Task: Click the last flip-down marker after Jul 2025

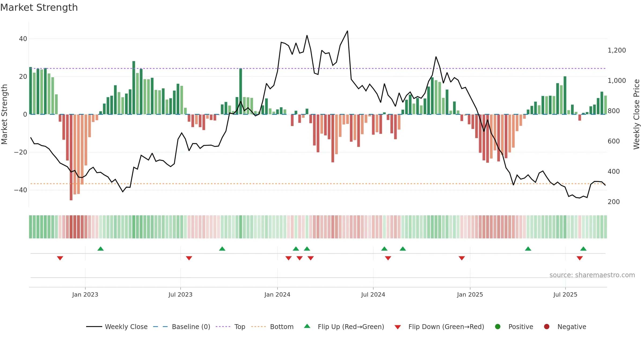Action: (580, 258)
